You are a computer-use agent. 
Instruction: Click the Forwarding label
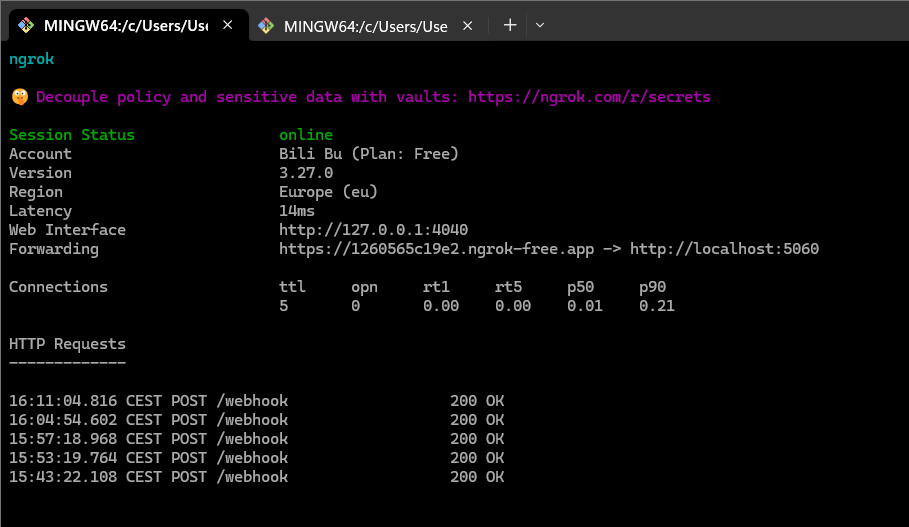tap(53, 249)
